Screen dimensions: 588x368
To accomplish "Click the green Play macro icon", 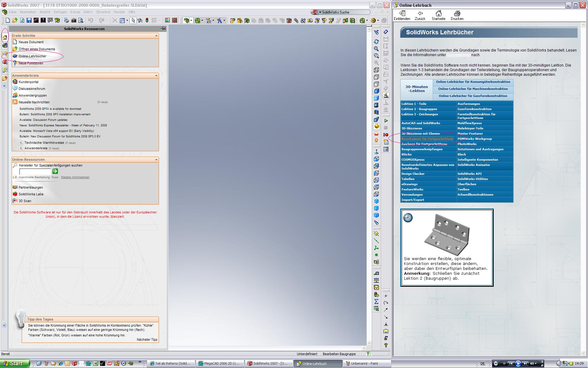I will point(386,121).
